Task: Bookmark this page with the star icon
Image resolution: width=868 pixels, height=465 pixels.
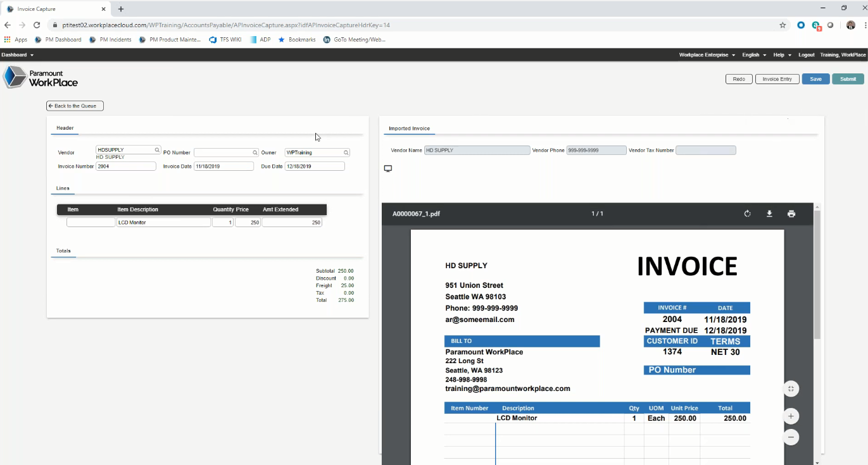Action: coord(783,24)
